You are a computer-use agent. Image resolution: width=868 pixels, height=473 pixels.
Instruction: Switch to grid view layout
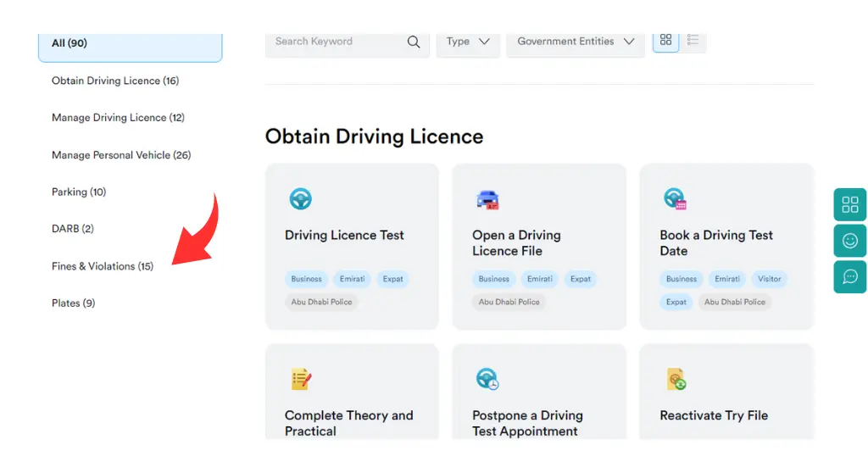[665, 41]
